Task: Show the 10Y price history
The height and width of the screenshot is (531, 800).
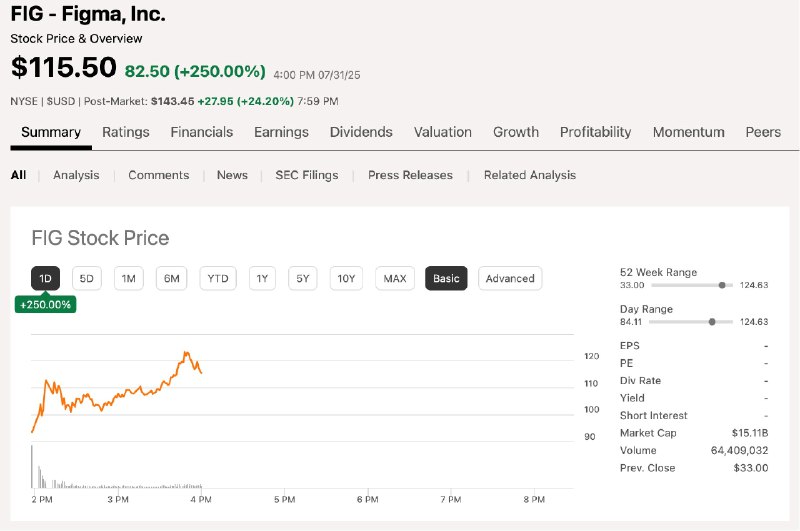Action: coord(346,279)
